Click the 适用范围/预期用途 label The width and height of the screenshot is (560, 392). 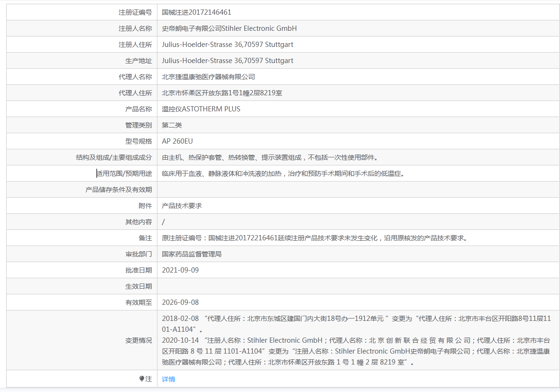click(x=124, y=173)
